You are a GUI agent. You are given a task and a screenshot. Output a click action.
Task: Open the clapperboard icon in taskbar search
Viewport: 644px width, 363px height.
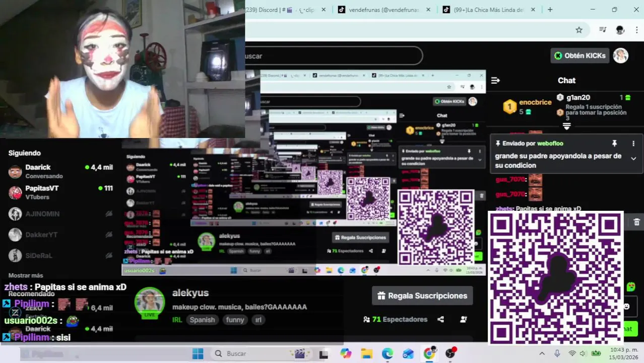[300, 353]
